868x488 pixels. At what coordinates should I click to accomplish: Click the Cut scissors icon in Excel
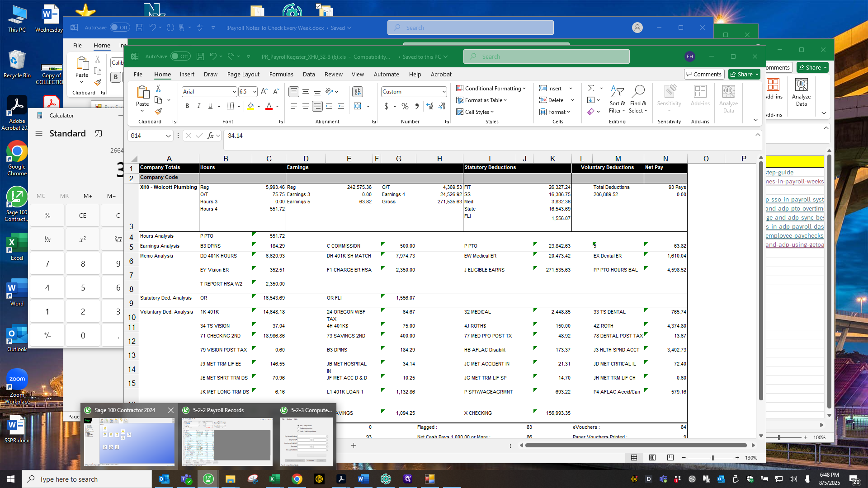[158, 88]
